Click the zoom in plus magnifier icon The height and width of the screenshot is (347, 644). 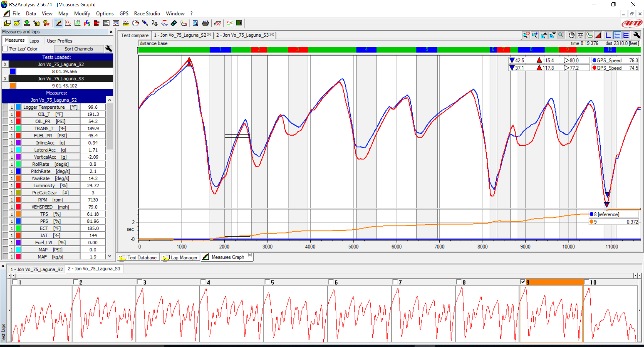coord(535,35)
